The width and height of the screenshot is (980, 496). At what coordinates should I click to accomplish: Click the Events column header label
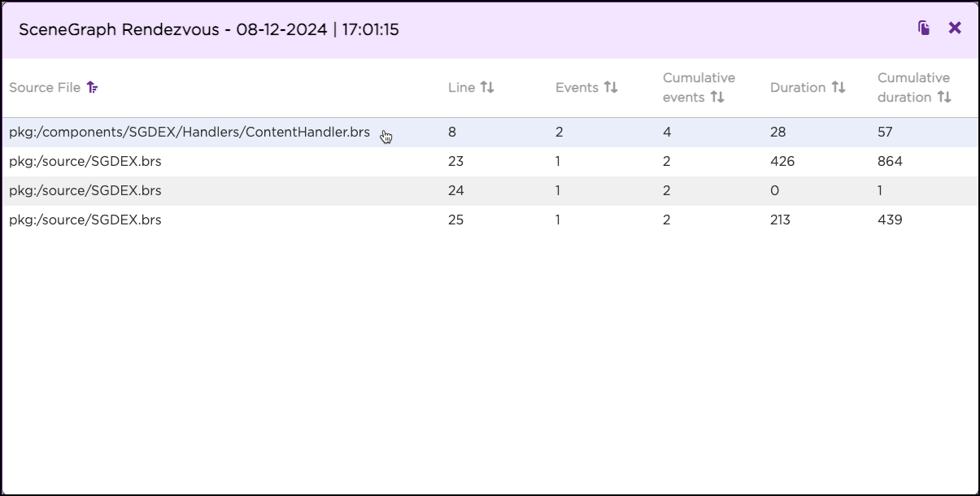pos(577,88)
